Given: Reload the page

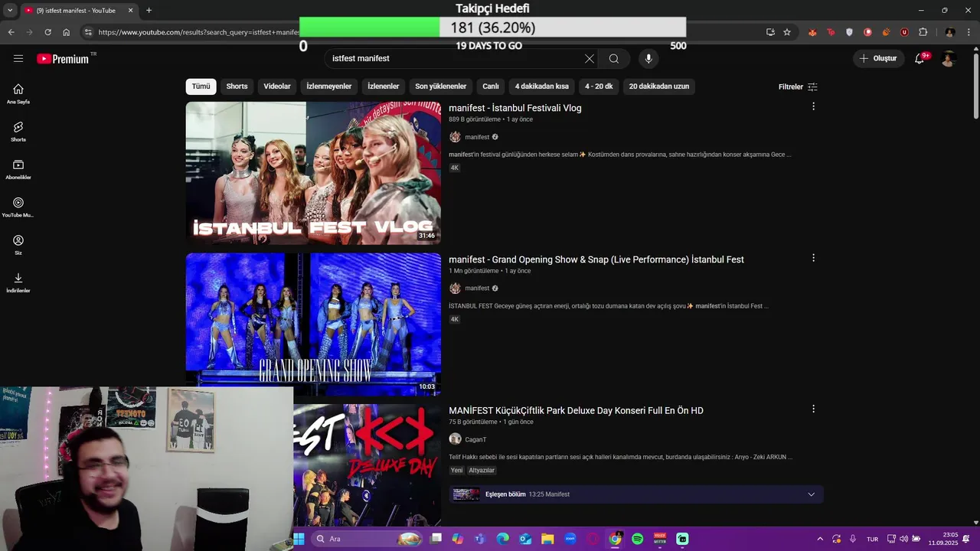Looking at the screenshot, I should click(x=47, y=32).
